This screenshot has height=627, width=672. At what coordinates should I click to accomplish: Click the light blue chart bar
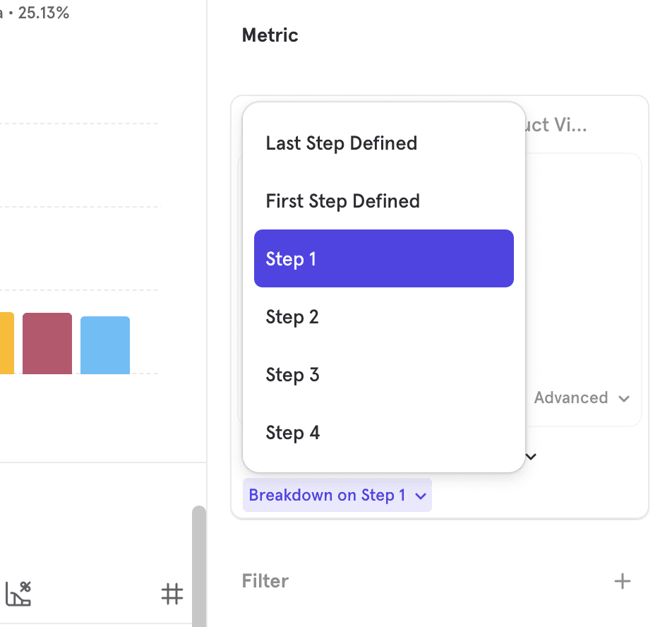(105, 345)
